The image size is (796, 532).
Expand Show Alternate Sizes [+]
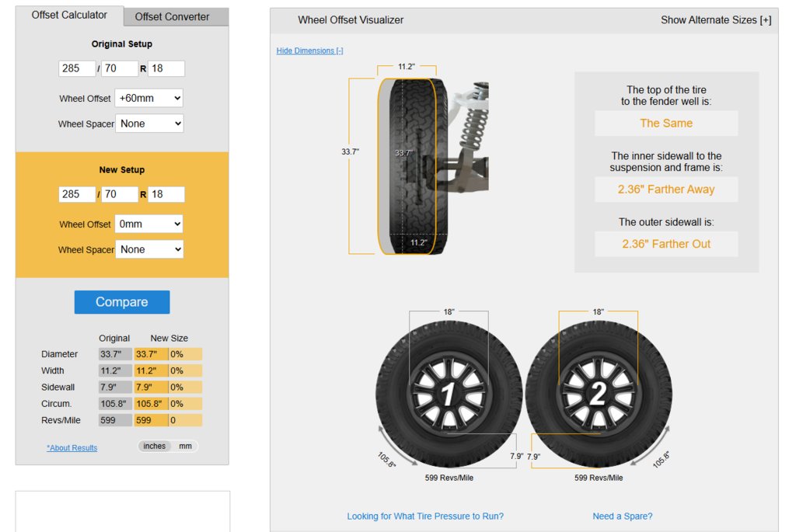[x=716, y=19]
